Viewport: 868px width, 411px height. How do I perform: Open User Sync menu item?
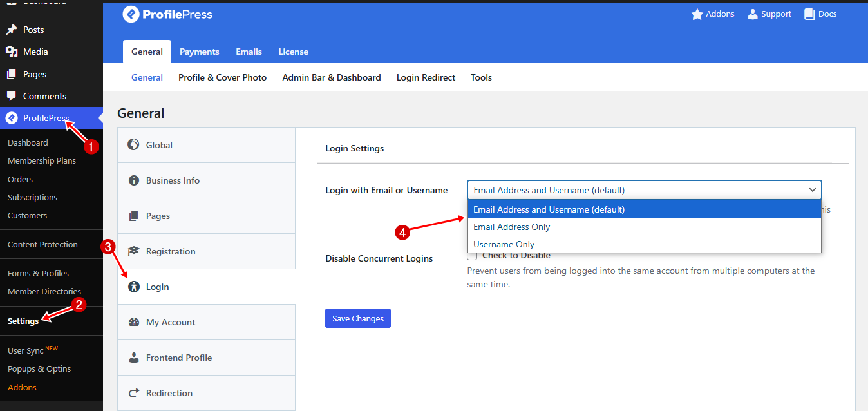click(26, 350)
